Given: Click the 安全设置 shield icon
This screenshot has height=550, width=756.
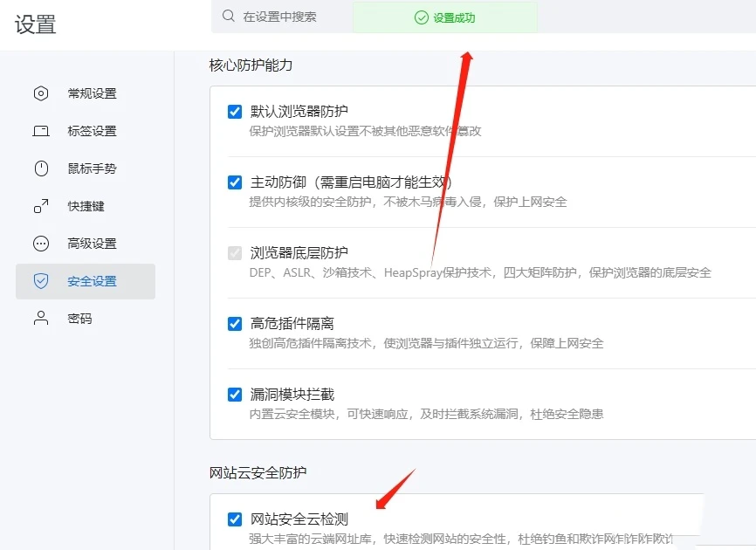Looking at the screenshot, I should tap(41, 281).
